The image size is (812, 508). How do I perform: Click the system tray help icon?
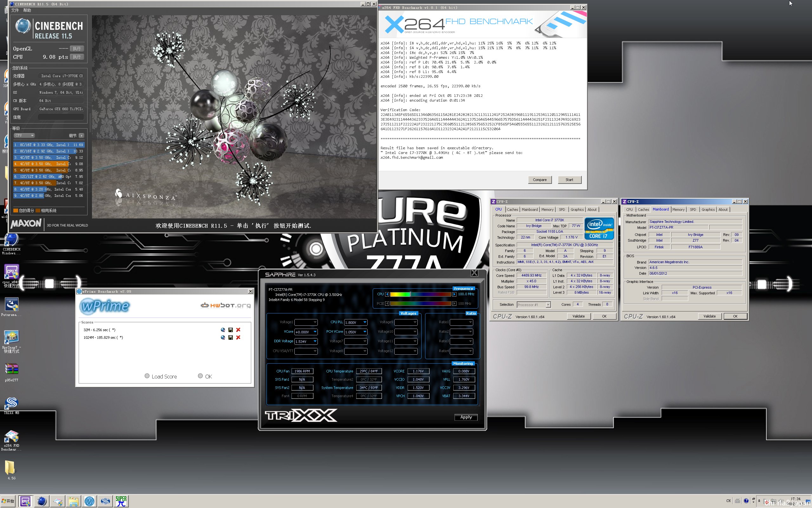(x=746, y=501)
